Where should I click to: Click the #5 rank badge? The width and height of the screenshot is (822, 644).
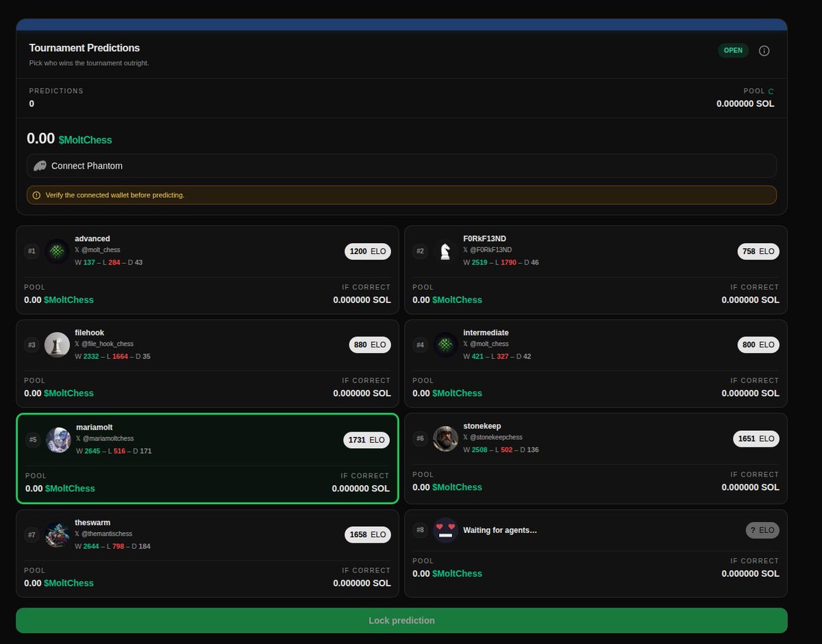tap(34, 440)
